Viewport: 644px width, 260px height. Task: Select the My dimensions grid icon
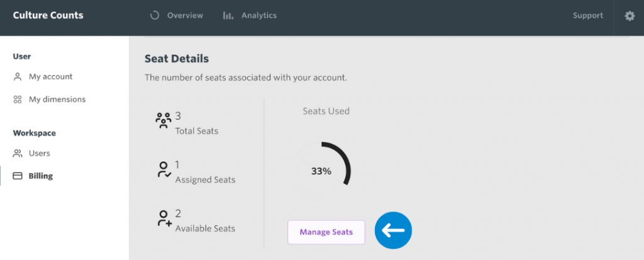tap(17, 99)
